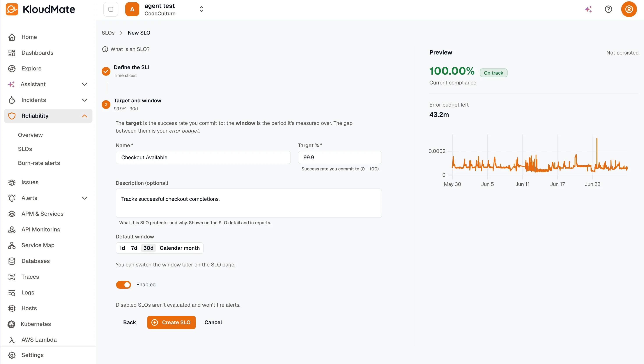Viewport: 644px width, 364px height.
Task: Click the Description text area
Action: pos(249,203)
